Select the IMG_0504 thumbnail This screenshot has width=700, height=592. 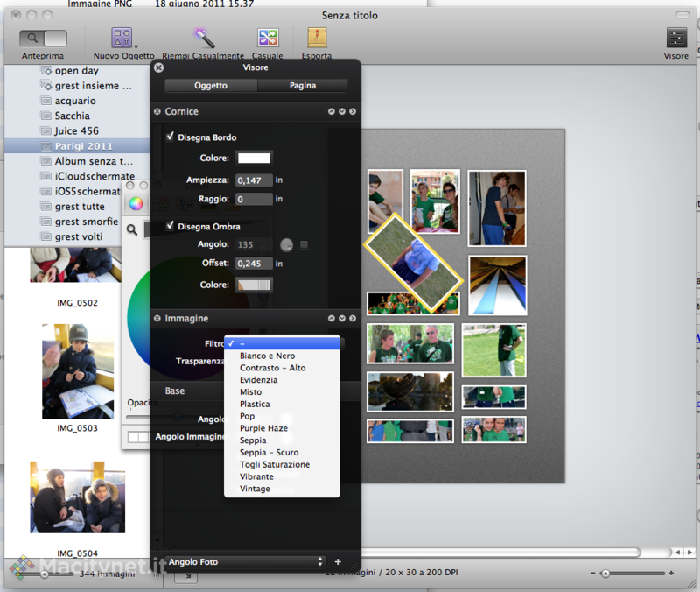click(78, 497)
